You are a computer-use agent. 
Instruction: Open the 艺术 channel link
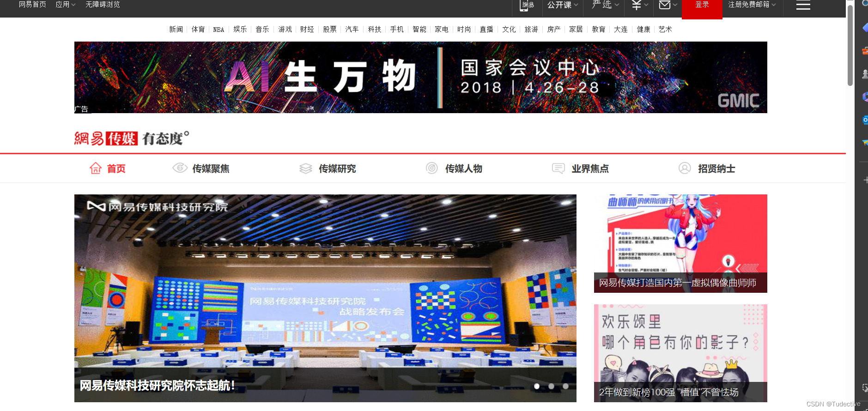(x=666, y=29)
